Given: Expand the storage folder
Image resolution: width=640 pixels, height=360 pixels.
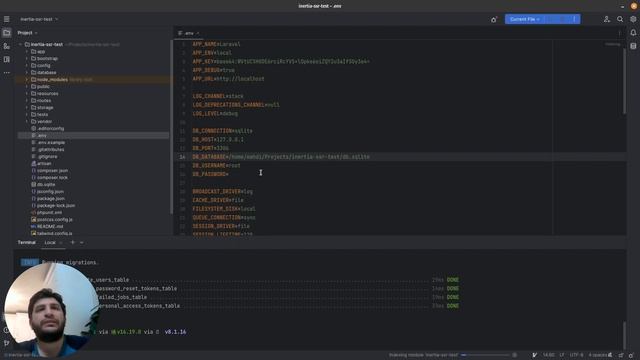Looking at the screenshot, I should (x=27, y=108).
